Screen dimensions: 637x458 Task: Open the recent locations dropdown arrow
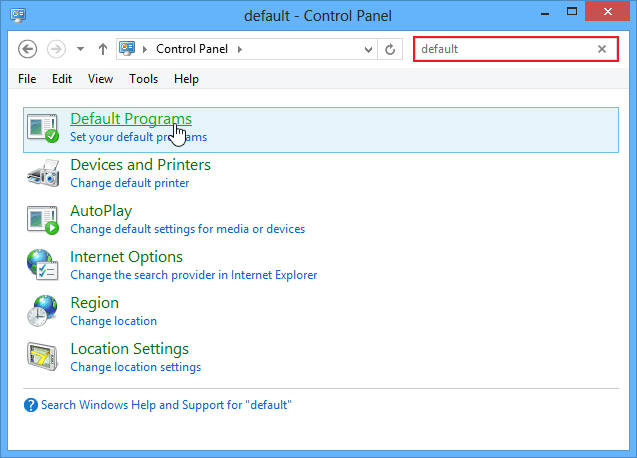tap(80, 49)
